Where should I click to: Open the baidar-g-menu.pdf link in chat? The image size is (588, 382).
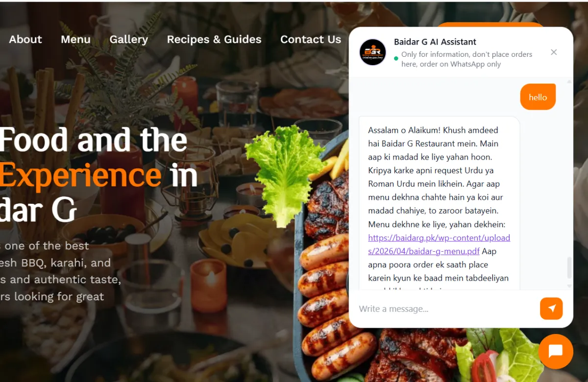[439, 244]
